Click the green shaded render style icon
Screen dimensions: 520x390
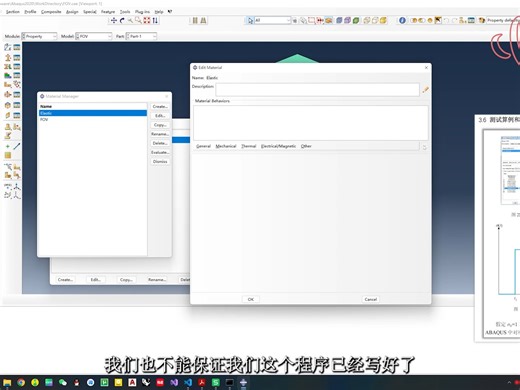(356, 20)
